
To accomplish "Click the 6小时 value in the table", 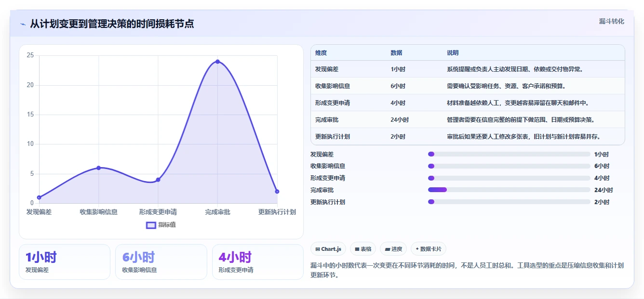I will 398,86.
